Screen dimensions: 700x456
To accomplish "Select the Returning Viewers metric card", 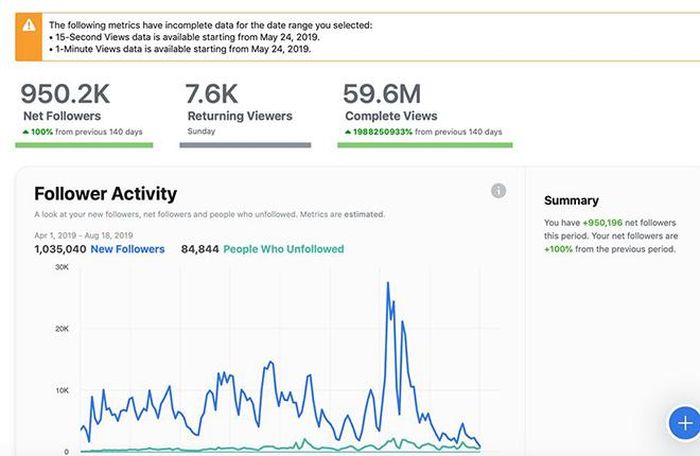I will point(245,114).
